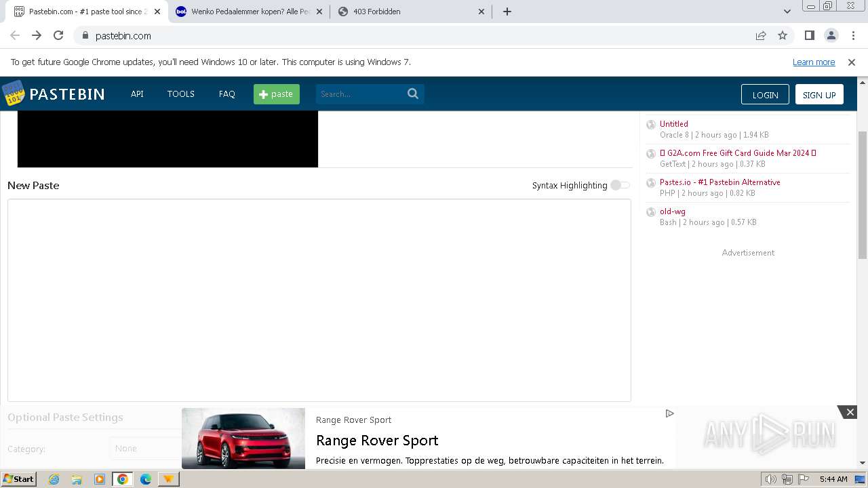Open a new browser tab
Image resolution: width=868 pixels, height=488 pixels.
pyautogui.click(x=507, y=12)
